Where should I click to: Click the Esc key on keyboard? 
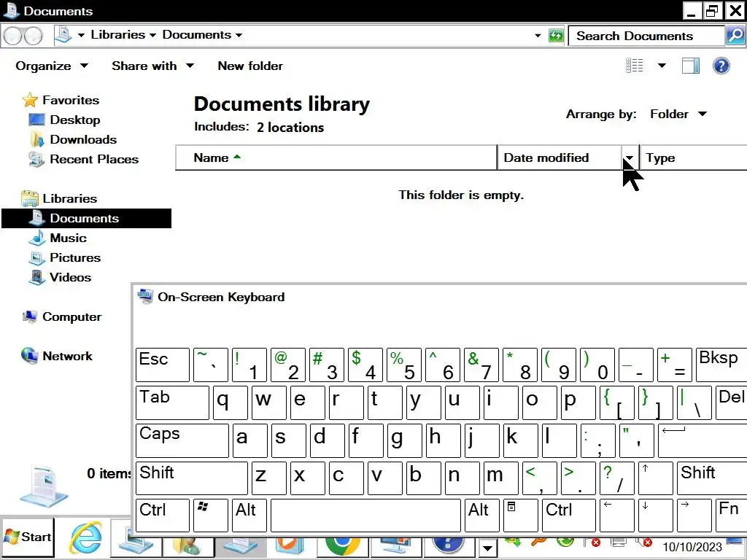coord(163,365)
